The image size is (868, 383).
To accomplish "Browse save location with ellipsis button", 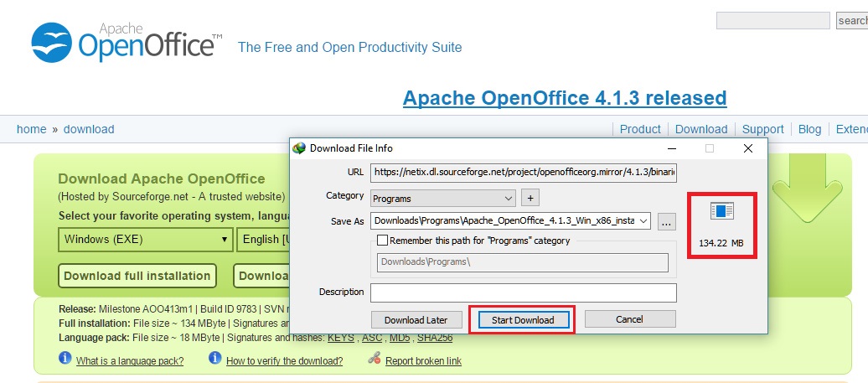I will 667,221.
